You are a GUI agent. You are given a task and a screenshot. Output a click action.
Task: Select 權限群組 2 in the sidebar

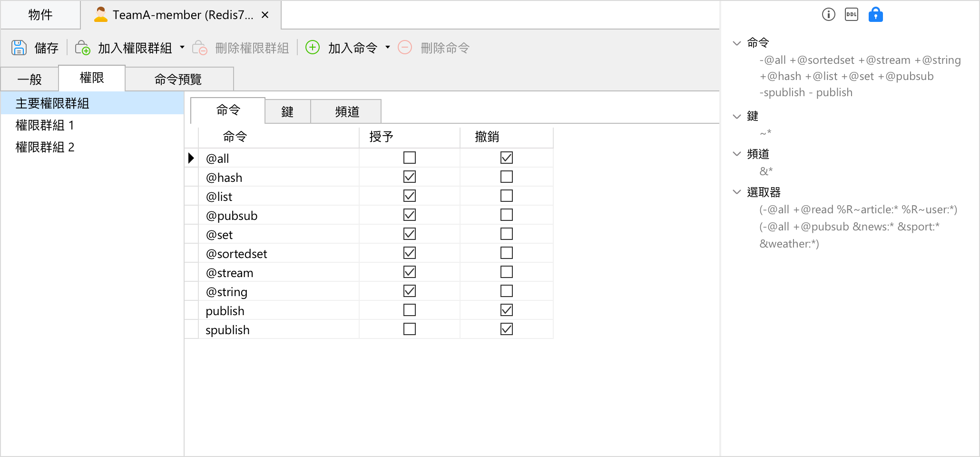(x=44, y=147)
